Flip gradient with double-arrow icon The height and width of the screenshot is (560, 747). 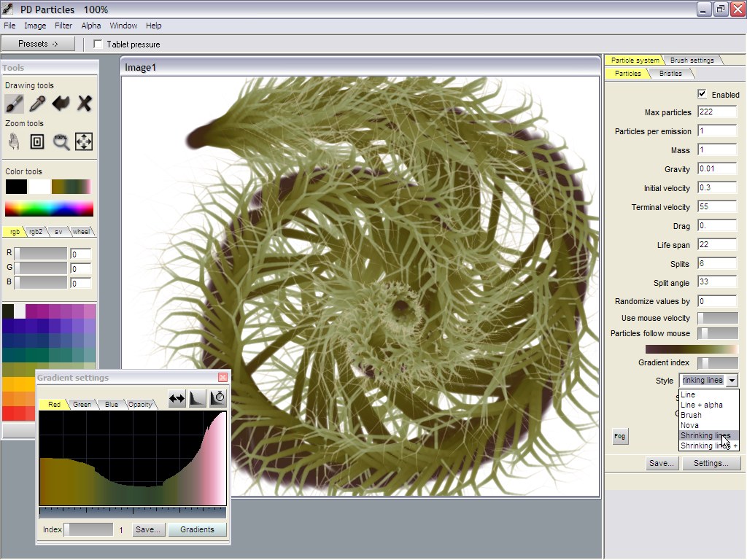[177, 399]
